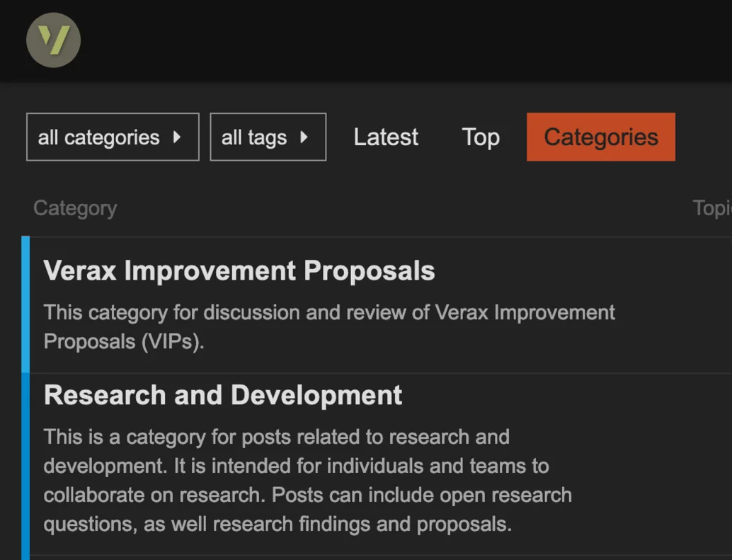Expand the all tags dropdown
The width and height of the screenshot is (732, 560).
(x=268, y=137)
